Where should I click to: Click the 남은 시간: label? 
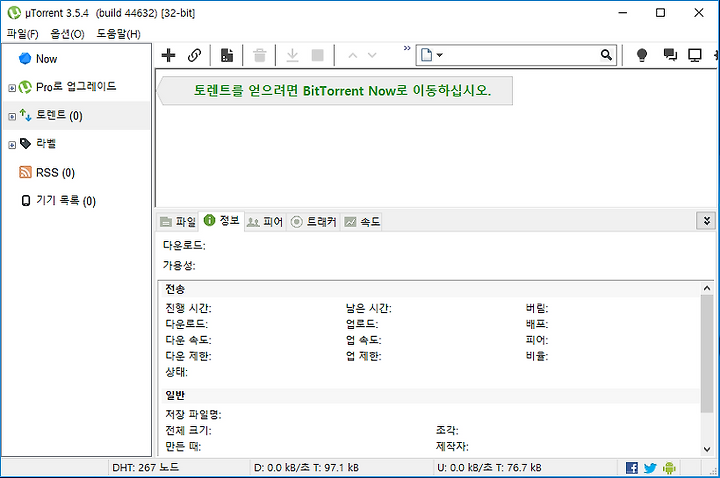click(369, 308)
